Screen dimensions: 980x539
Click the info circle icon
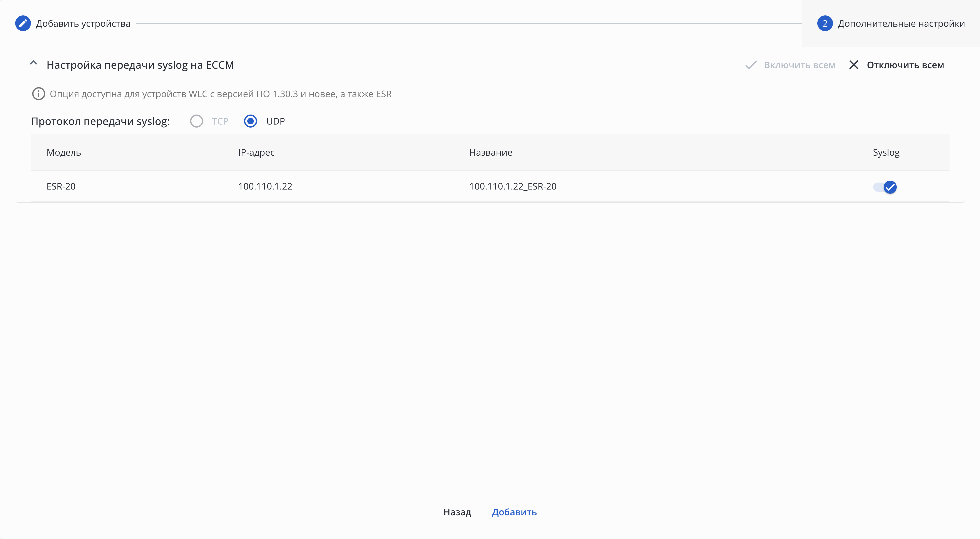(x=38, y=94)
